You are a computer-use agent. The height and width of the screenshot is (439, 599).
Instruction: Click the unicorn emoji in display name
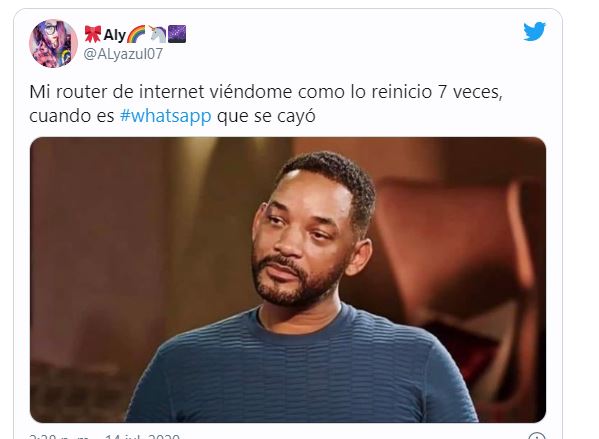157,34
